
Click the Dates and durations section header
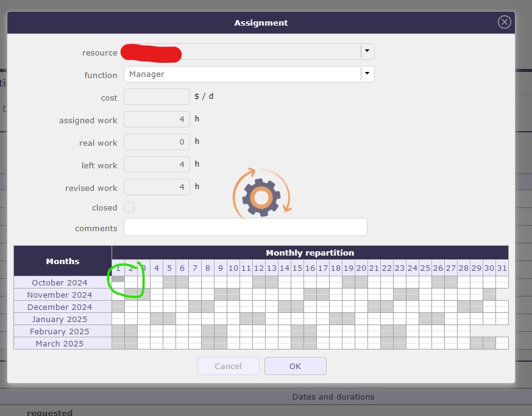point(333,396)
